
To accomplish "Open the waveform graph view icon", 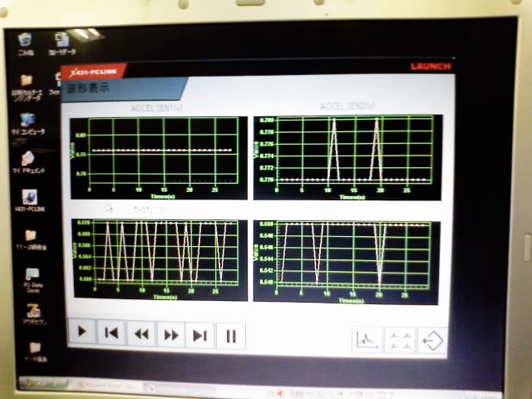I will [x=367, y=339].
